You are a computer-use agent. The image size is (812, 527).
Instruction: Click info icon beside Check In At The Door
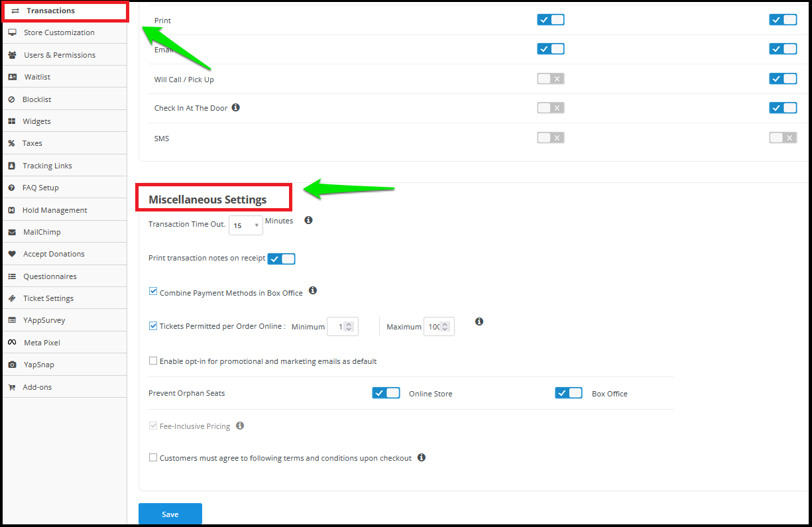click(x=235, y=107)
